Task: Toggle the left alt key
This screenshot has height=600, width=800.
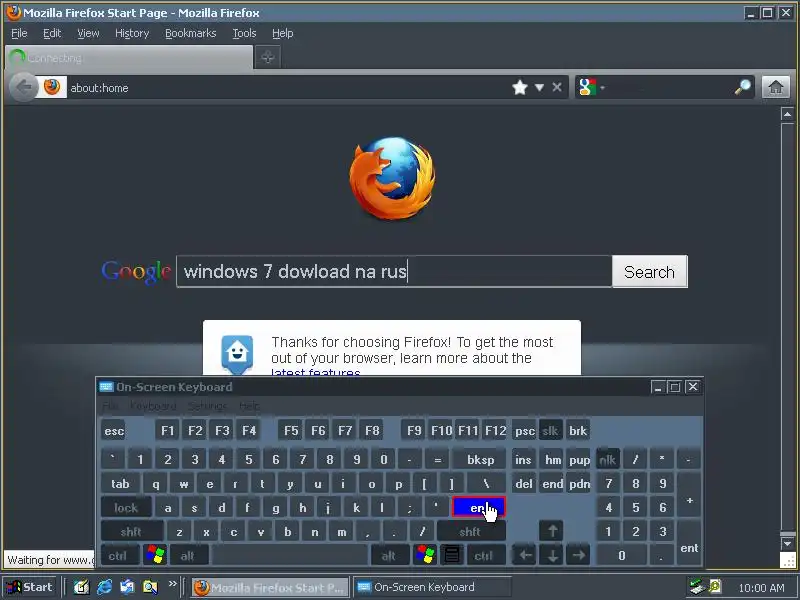Action: tap(187, 555)
